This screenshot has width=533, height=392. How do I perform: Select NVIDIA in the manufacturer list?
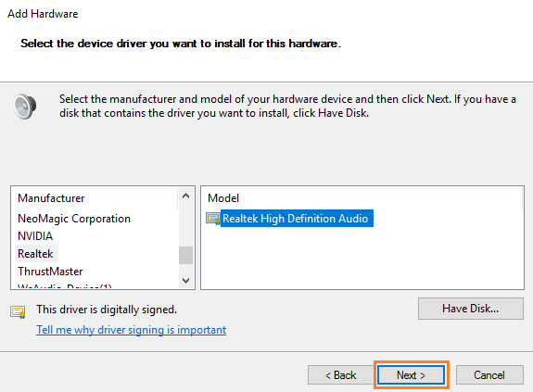pos(35,236)
